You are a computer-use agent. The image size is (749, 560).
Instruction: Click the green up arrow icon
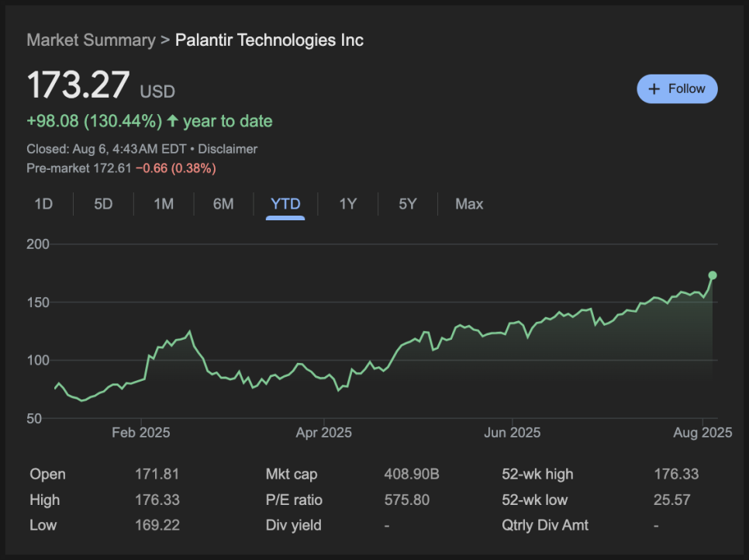(x=172, y=121)
